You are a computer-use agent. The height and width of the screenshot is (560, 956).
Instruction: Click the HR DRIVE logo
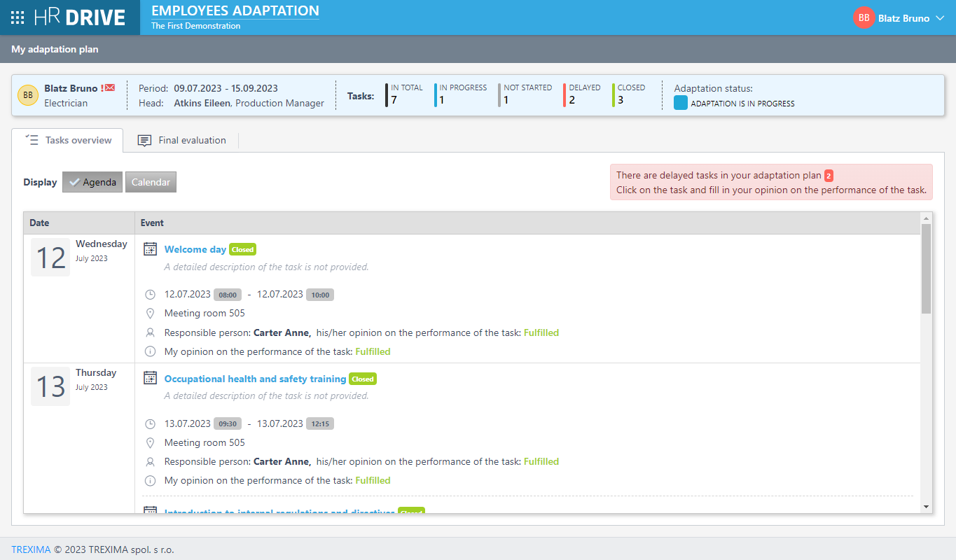coord(79,17)
